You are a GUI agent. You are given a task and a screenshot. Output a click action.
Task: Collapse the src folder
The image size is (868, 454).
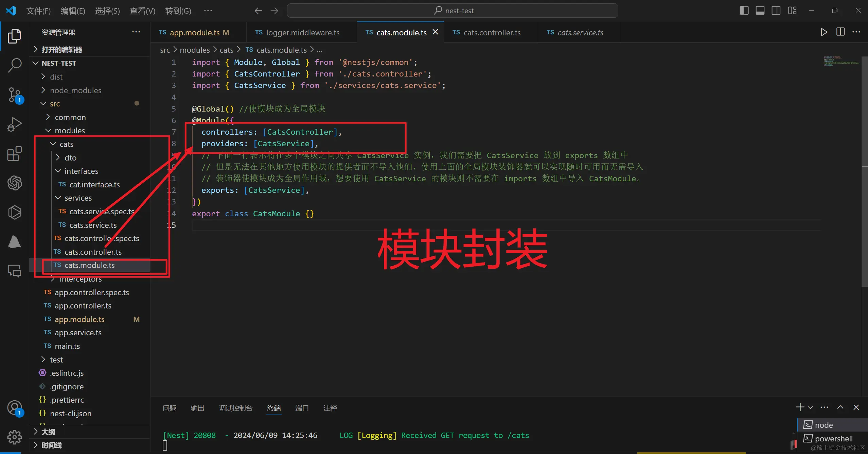(90, 103)
